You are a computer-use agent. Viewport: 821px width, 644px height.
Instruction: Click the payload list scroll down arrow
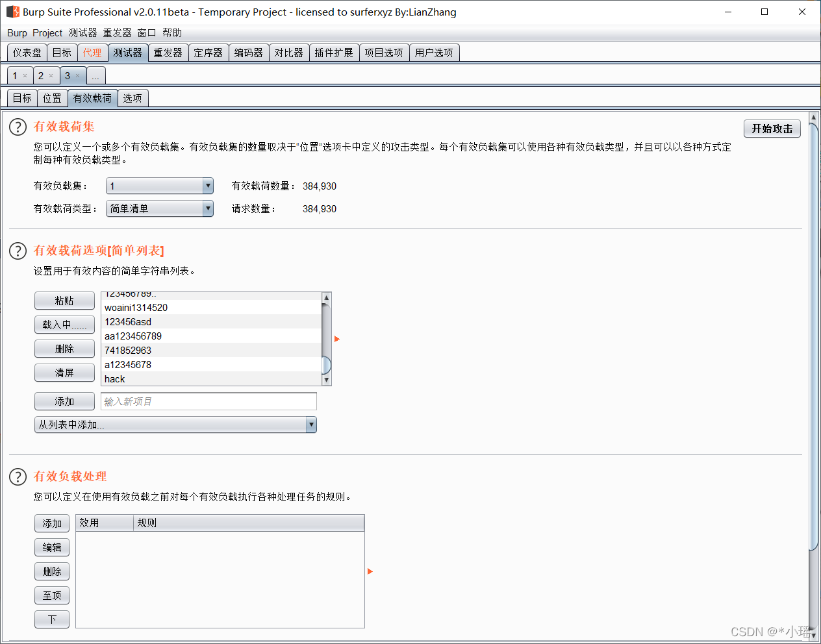pos(327,380)
